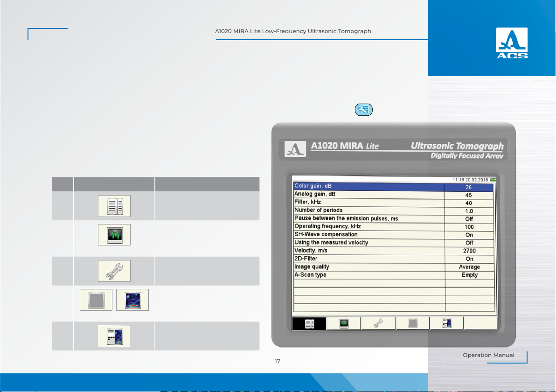Click the blue tomogram icon in the manual table
The image size is (556, 392).
pos(132,300)
